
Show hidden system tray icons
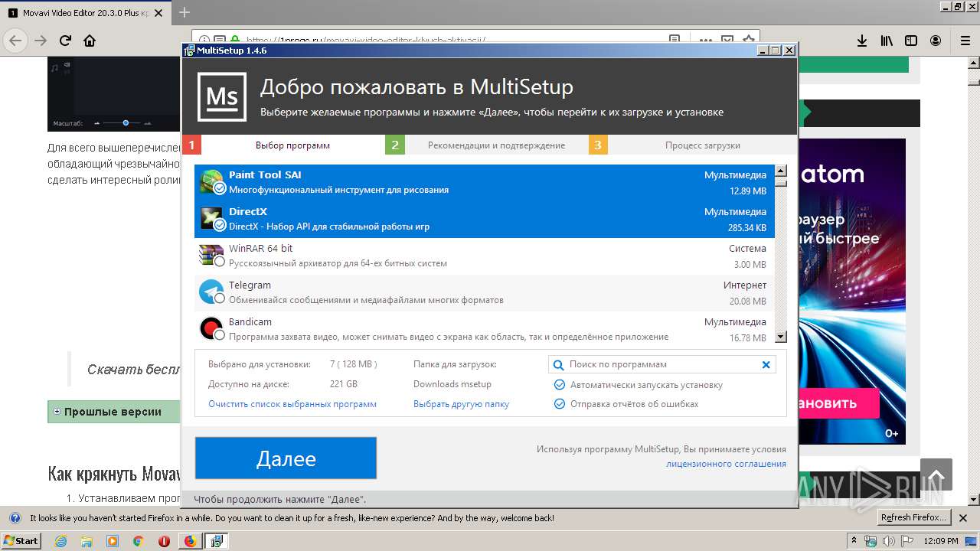(x=854, y=541)
